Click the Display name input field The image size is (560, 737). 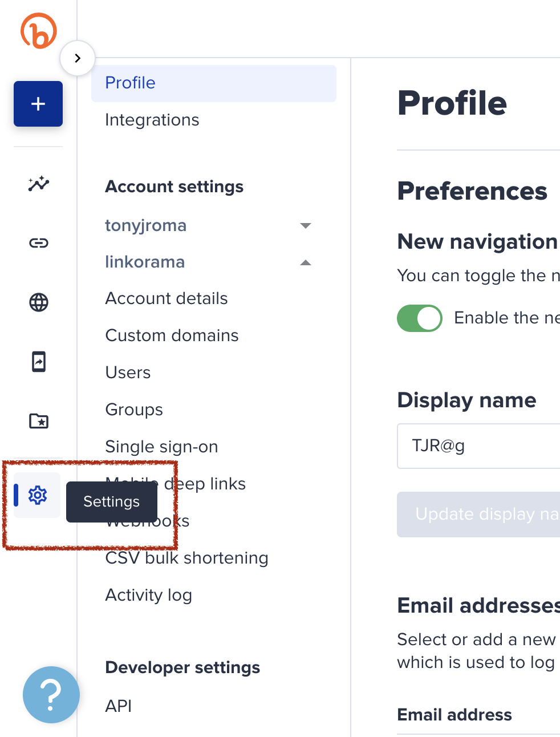(x=478, y=446)
